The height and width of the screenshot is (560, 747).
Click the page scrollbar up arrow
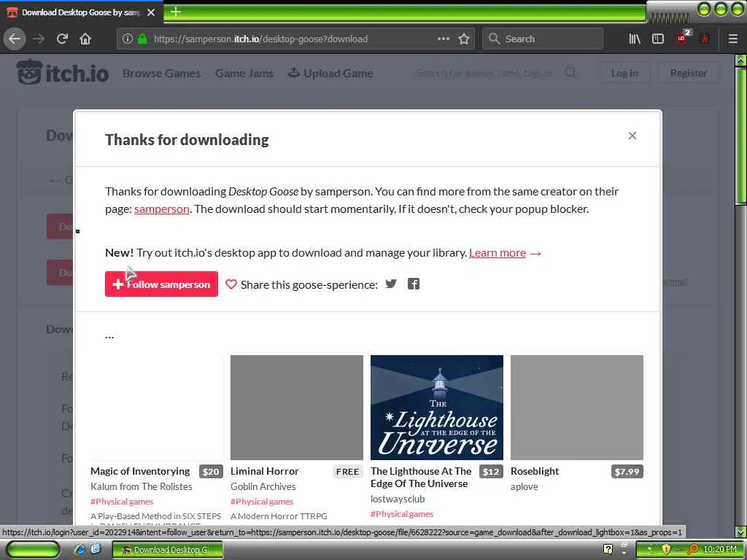(740, 60)
